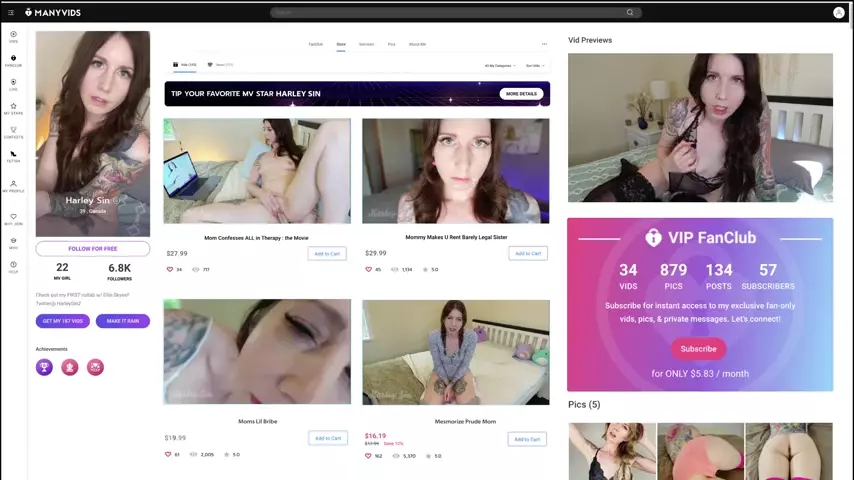The image size is (854, 480).
Task: Click the Vids icon in the left sidebar
Action: [13, 36]
